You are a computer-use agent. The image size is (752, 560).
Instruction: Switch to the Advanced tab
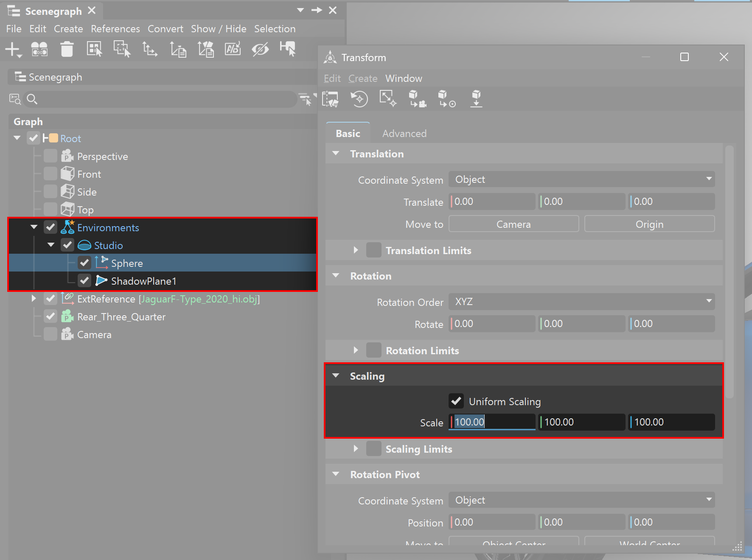(404, 134)
